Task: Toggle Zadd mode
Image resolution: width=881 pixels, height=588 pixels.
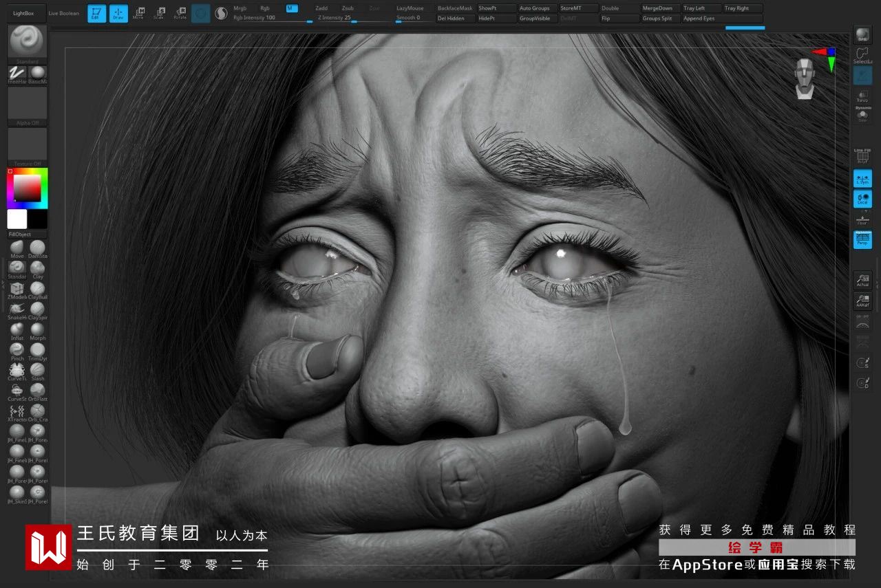Action: click(x=321, y=8)
